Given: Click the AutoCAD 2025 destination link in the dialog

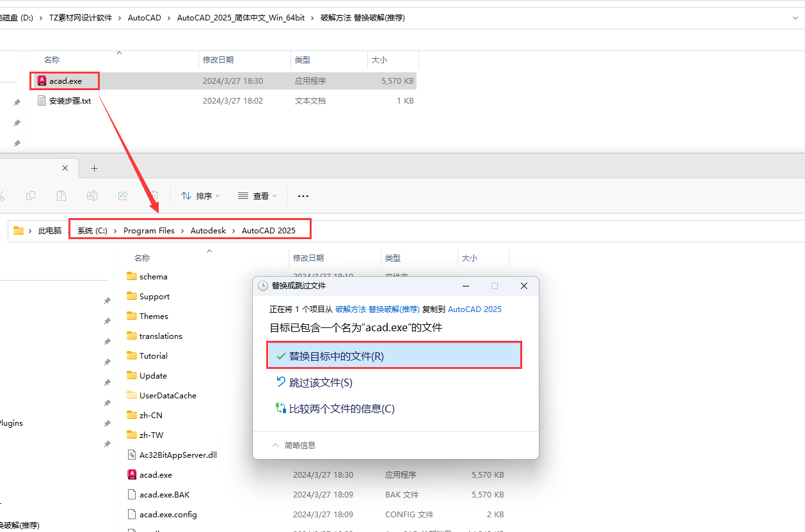Looking at the screenshot, I should [x=475, y=309].
